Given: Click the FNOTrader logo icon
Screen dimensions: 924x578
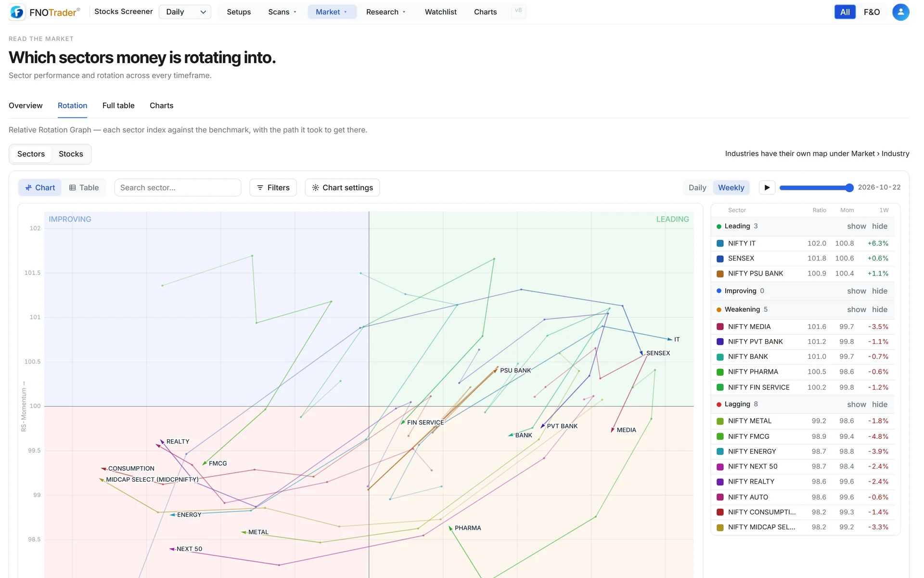Looking at the screenshot, I should (x=17, y=12).
